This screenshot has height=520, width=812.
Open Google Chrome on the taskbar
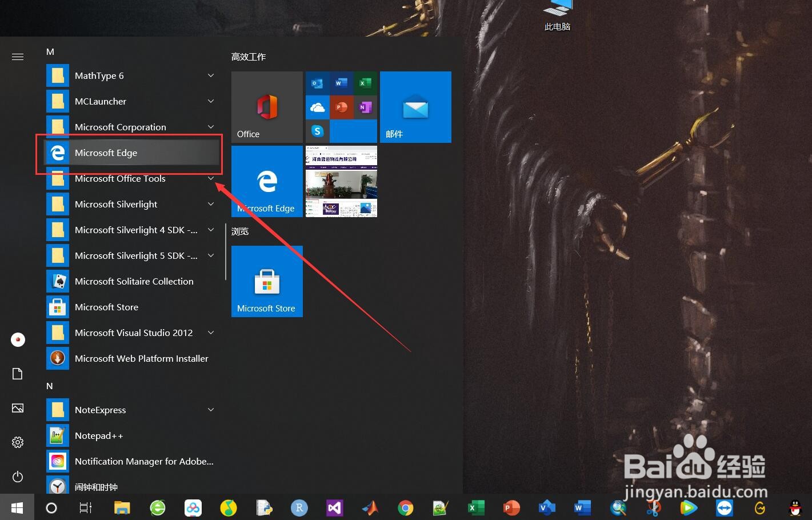pos(406,507)
